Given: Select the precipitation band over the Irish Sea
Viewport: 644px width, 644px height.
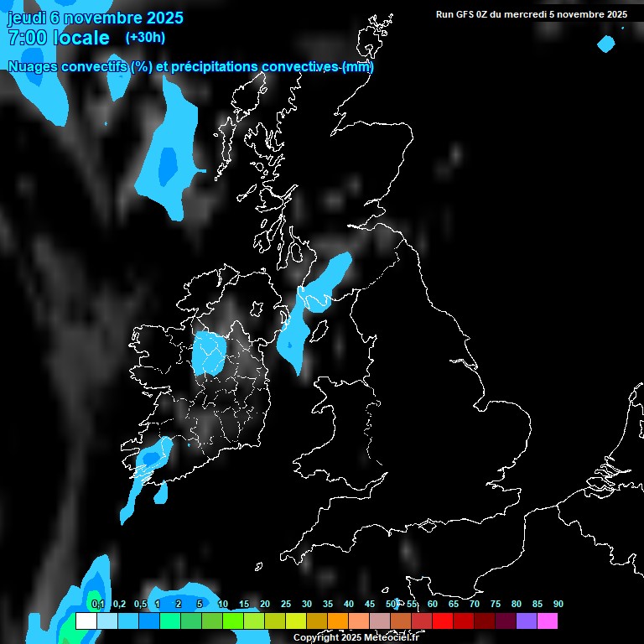Looking at the screenshot, I should pos(312,306).
